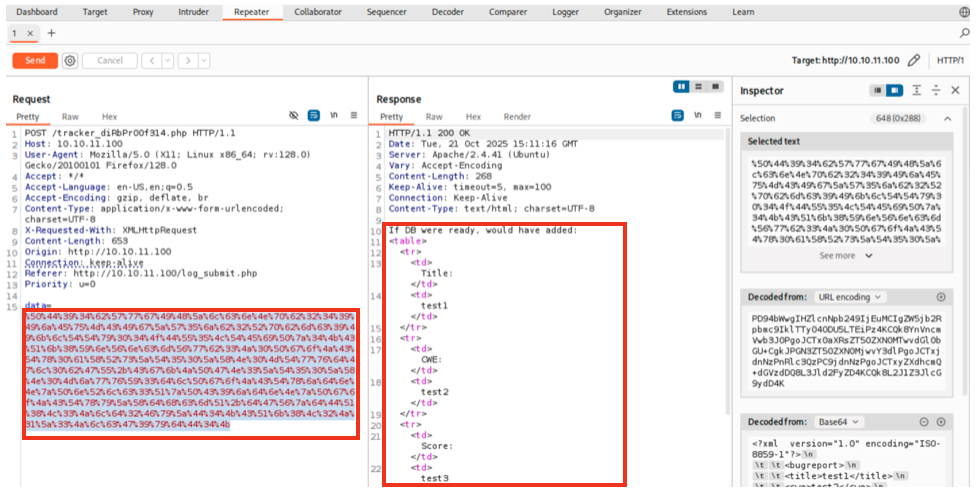
Task: Open the Sequencer tab
Action: (387, 12)
